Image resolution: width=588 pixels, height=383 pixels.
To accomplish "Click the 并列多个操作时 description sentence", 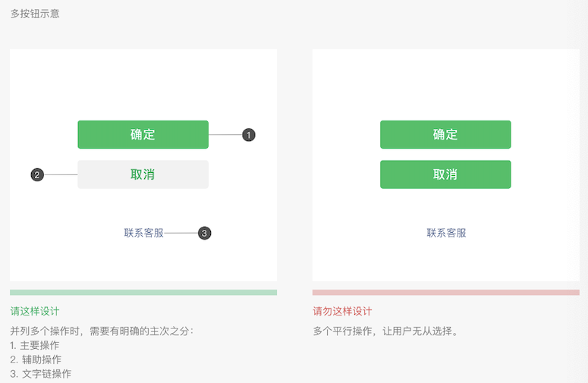I will coord(102,331).
